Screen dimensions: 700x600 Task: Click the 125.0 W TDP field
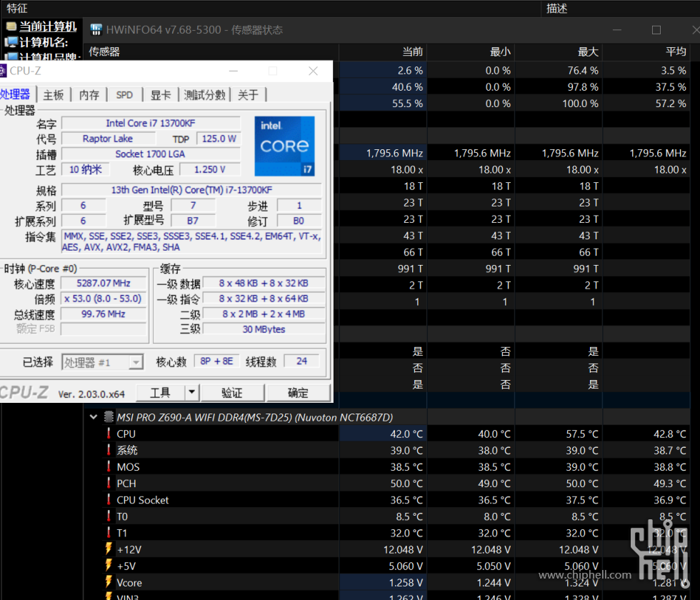219,139
